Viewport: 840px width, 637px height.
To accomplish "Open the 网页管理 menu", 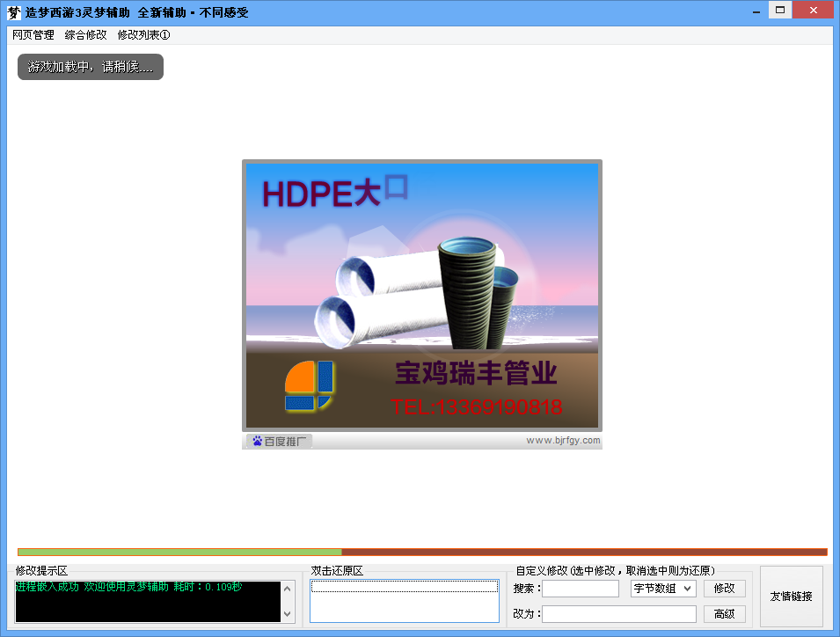I will click(x=33, y=35).
